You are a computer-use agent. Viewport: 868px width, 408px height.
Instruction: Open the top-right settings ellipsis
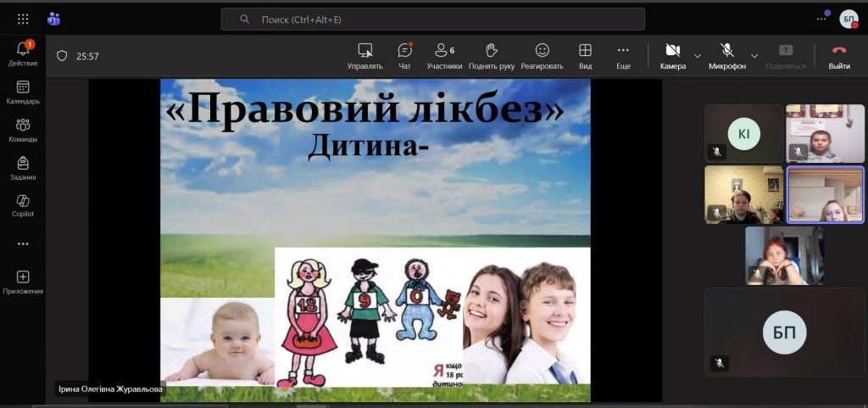pos(821,19)
